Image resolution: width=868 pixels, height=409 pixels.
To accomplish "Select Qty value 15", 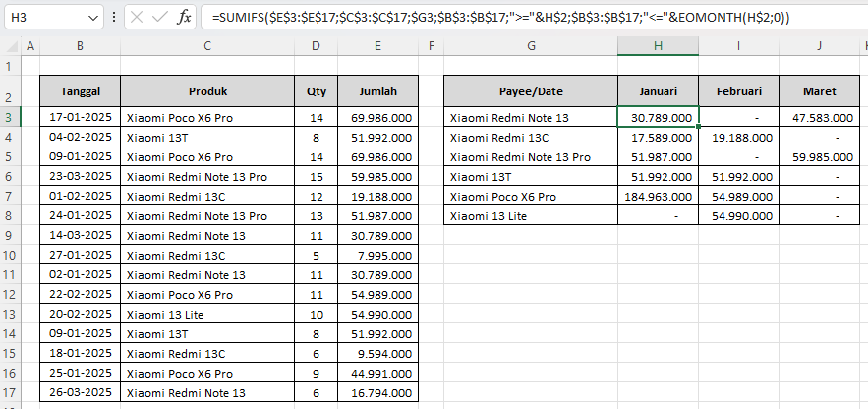I will point(316,177).
